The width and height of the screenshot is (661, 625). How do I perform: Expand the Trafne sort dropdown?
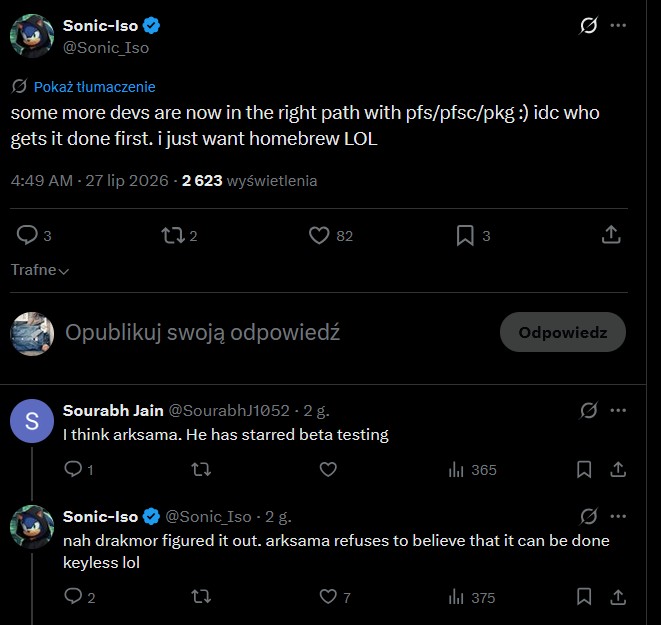[40, 270]
